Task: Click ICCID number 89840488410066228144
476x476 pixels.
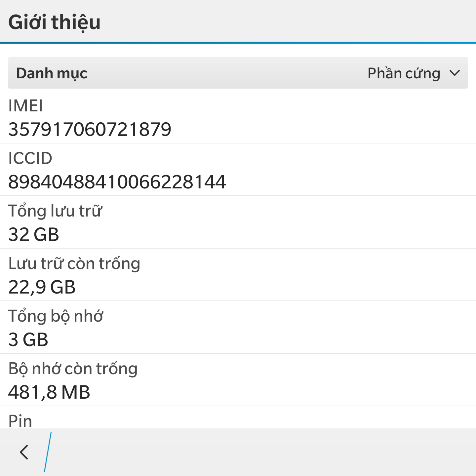Action: point(117,182)
